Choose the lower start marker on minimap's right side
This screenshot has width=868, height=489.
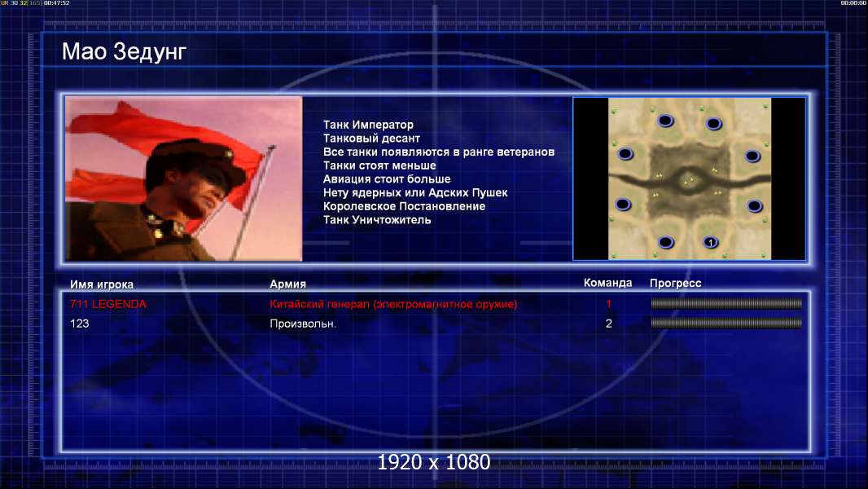tap(755, 206)
